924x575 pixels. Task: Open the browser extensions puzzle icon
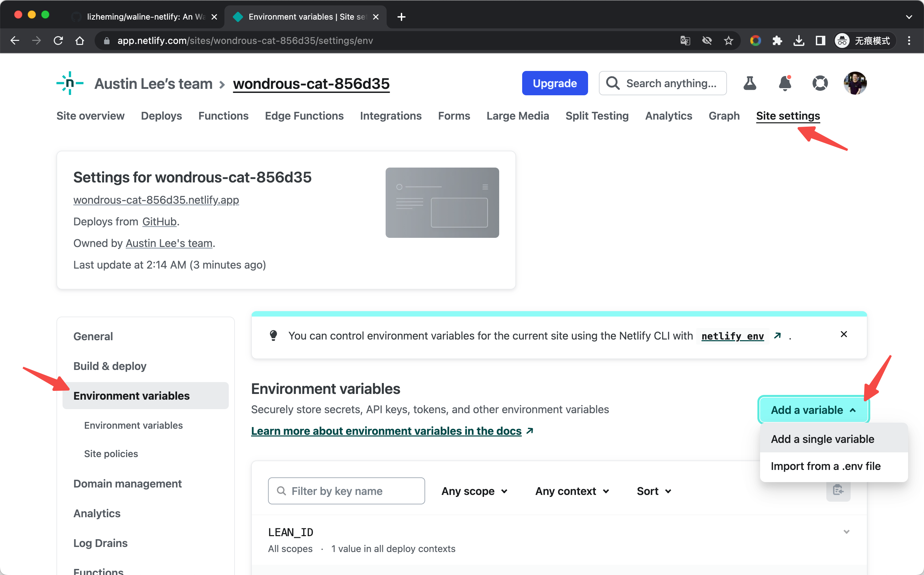click(x=778, y=40)
